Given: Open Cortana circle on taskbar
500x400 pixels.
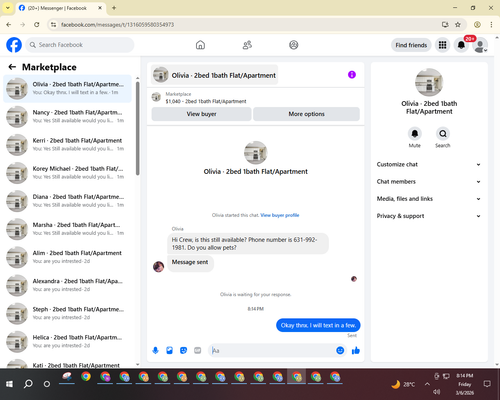Looking at the screenshot, I should click(47, 384).
